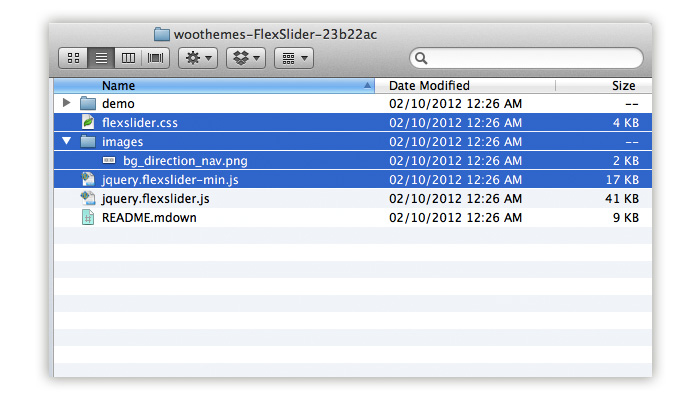
Task: Select the file named demo
Action: click(118, 104)
